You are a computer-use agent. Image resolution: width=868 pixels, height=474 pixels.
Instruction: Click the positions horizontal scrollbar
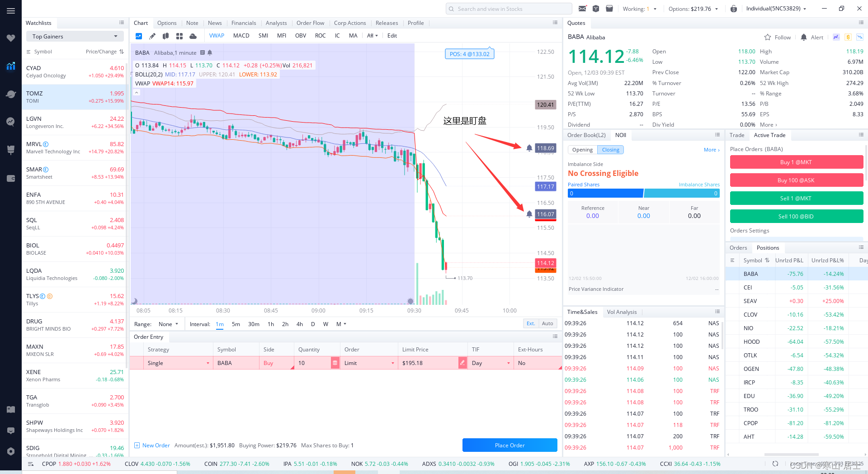tap(791, 454)
